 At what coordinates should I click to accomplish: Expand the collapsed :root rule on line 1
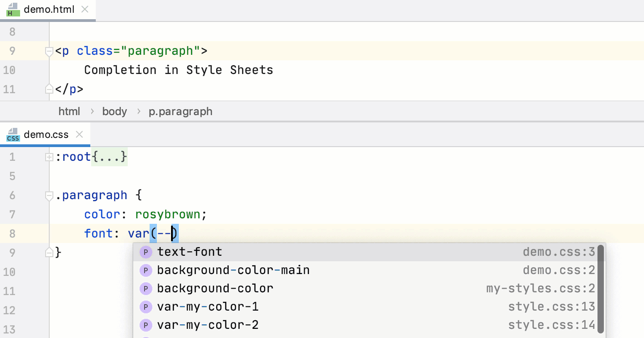(x=48, y=157)
